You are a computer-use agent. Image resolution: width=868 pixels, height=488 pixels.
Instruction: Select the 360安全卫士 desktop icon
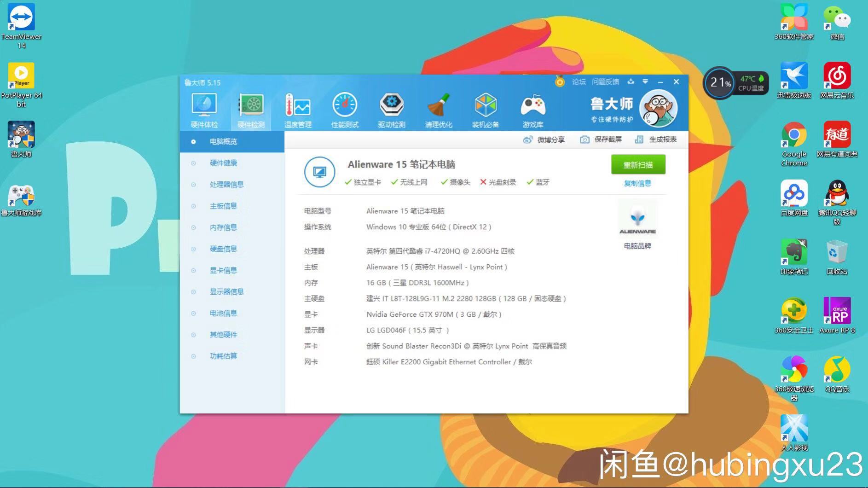click(794, 315)
